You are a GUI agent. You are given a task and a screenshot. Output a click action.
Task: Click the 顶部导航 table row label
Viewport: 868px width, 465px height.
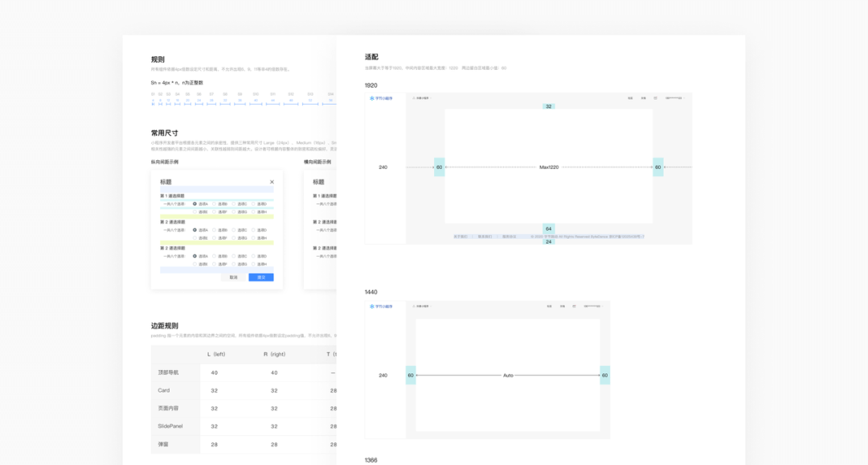[168, 372]
